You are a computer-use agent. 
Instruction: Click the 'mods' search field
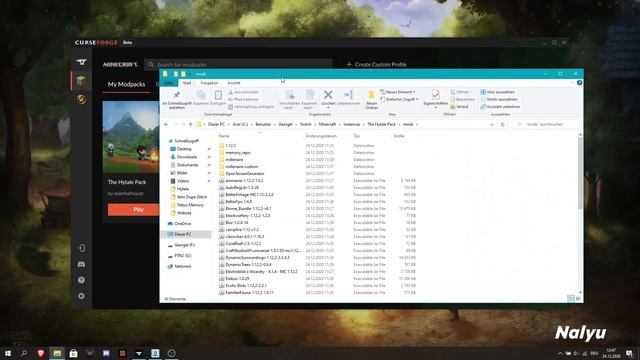pyautogui.click(x=546, y=124)
